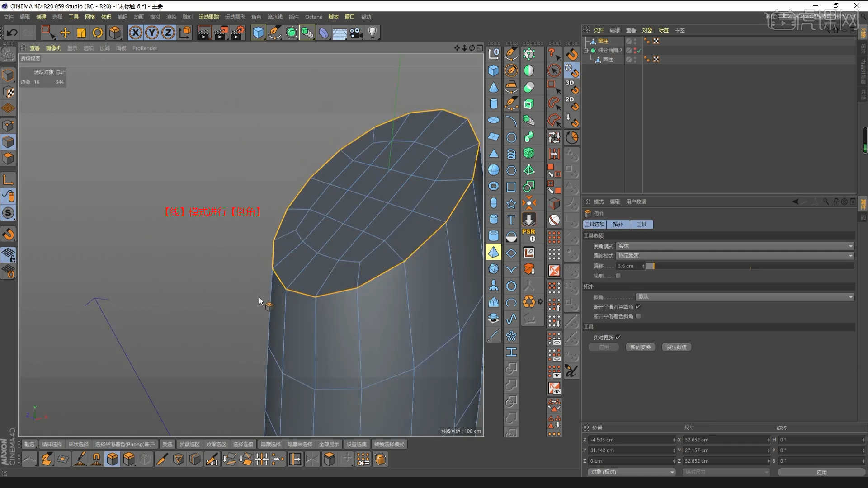Click the render view clapperboard icon
The width and height of the screenshot is (868, 488).
[x=204, y=33]
